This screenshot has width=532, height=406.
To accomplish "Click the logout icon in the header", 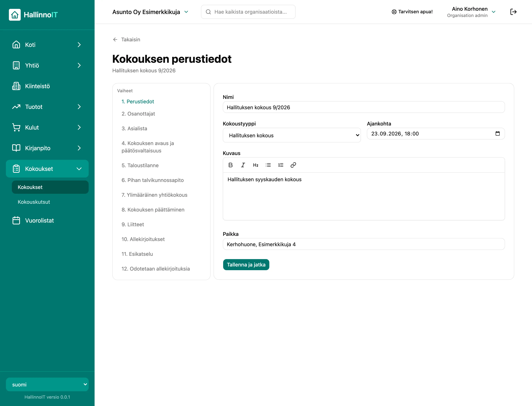I will pyautogui.click(x=513, y=12).
